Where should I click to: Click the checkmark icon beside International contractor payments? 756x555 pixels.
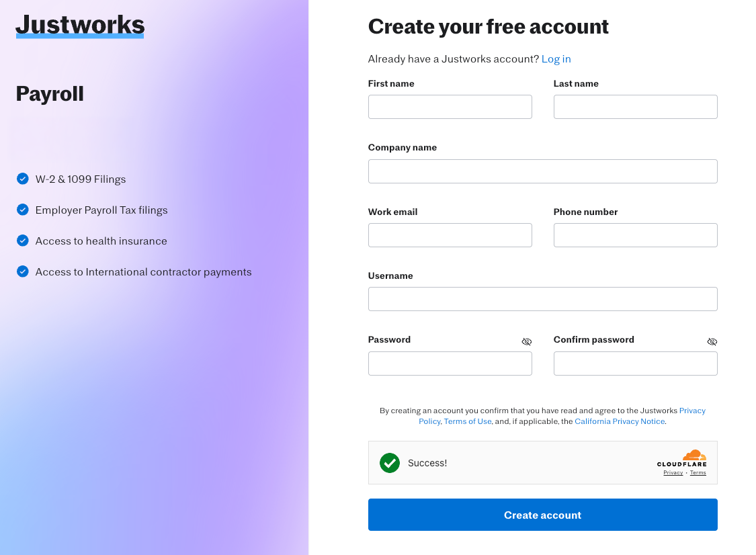coord(22,271)
